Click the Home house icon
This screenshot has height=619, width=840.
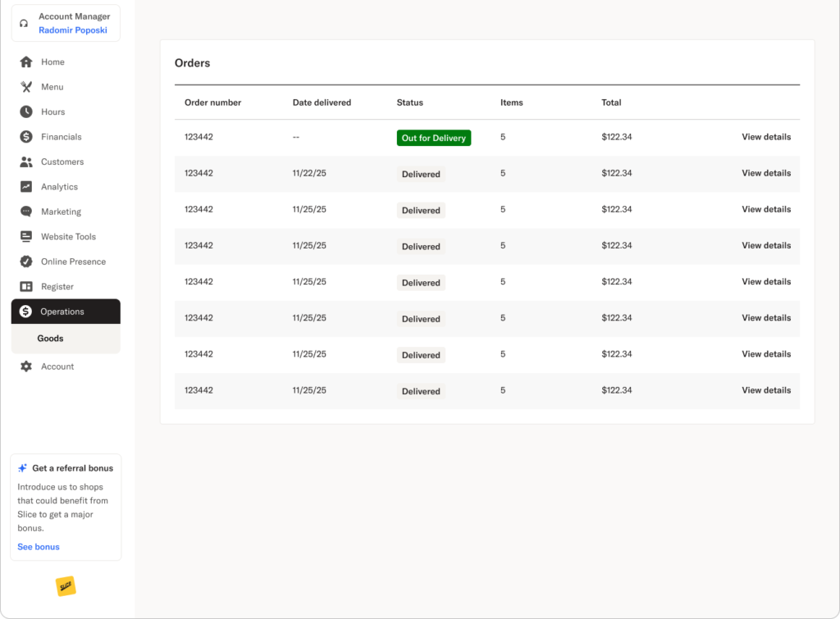click(x=26, y=62)
